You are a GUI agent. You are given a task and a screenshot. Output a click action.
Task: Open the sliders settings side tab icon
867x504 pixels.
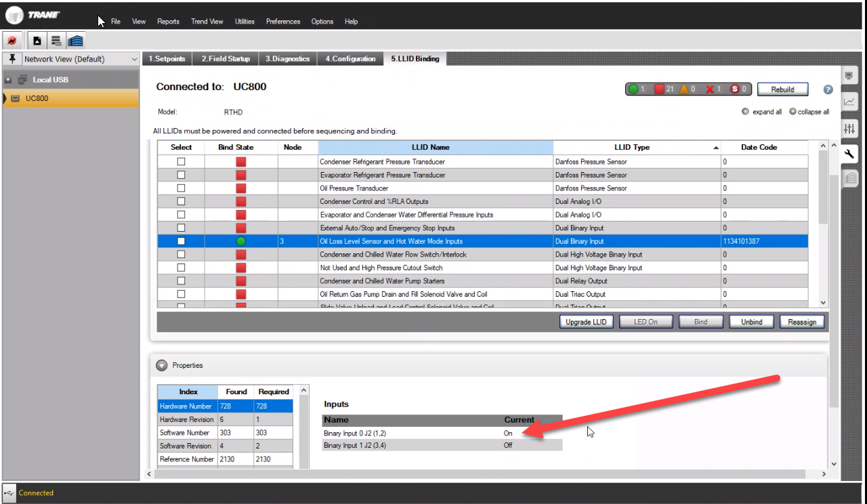coord(849,129)
